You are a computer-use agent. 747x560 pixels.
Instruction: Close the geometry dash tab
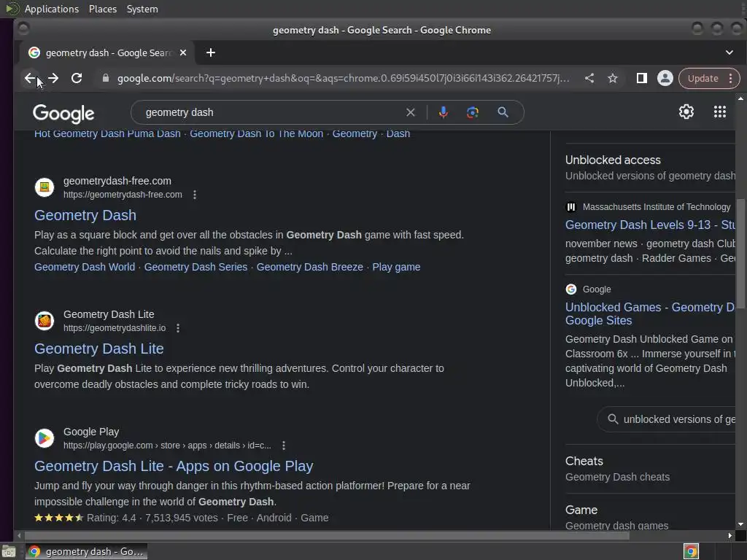coord(183,52)
